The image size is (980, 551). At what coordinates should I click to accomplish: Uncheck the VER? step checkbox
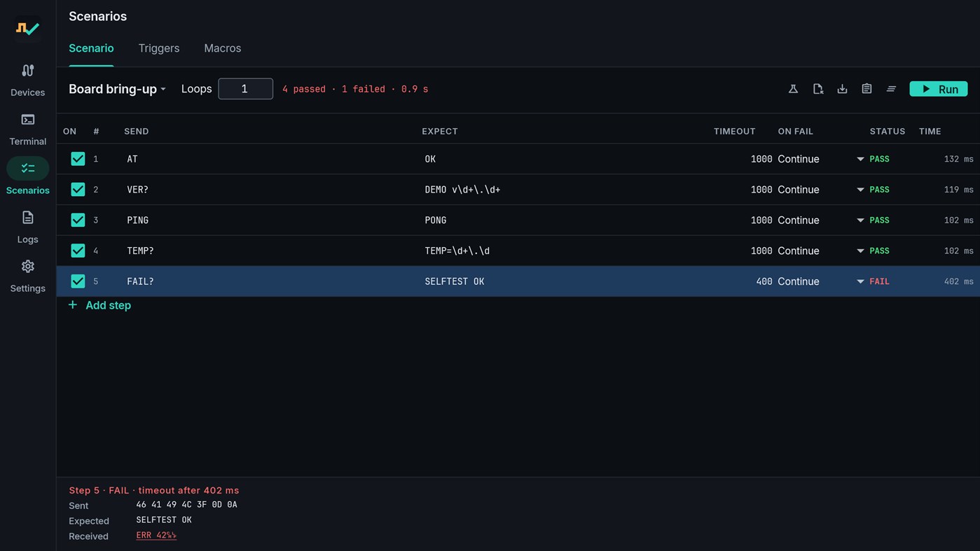coord(78,190)
